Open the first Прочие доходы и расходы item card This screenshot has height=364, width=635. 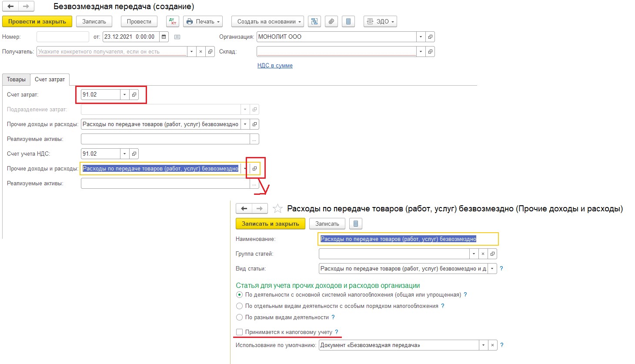coord(254,124)
